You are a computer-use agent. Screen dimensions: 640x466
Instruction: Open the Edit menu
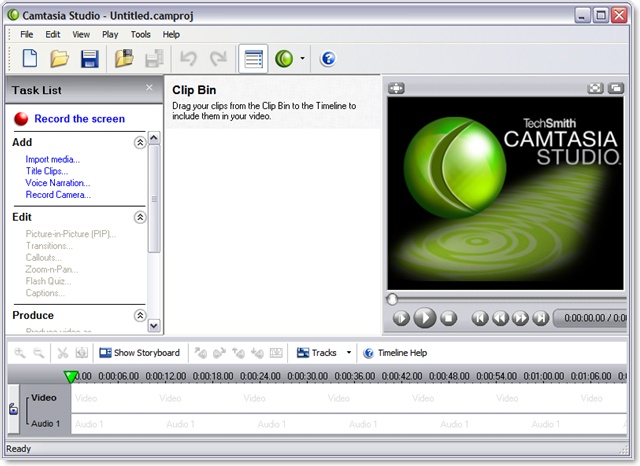click(x=53, y=34)
